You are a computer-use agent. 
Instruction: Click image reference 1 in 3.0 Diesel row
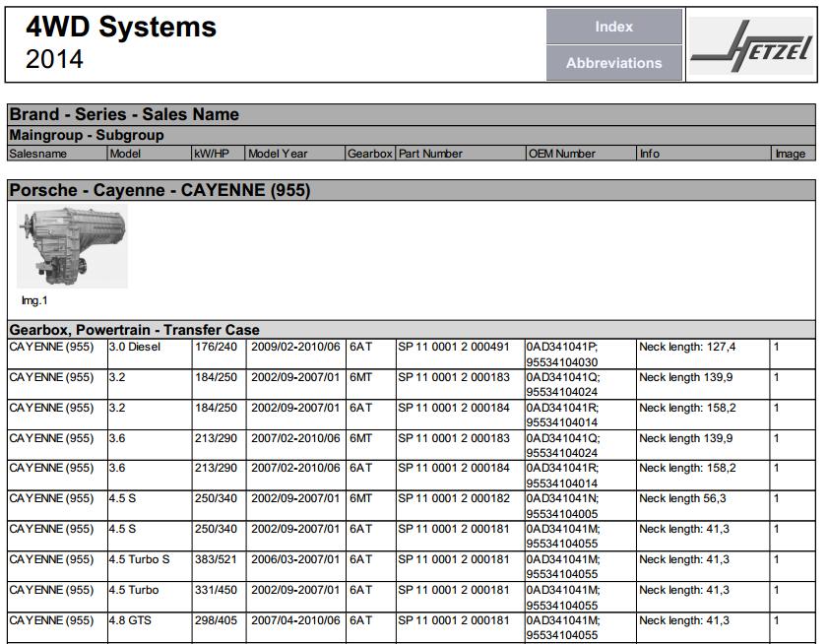point(776,347)
